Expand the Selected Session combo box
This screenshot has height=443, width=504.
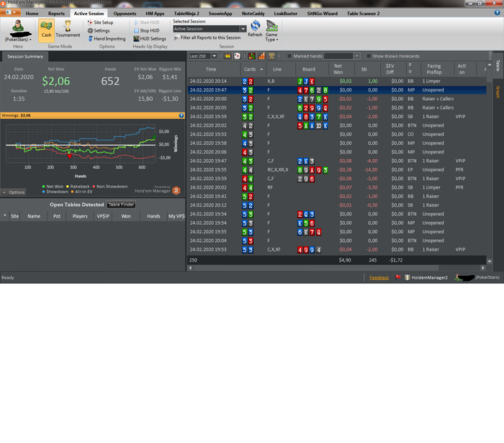click(x=243, y=29)
